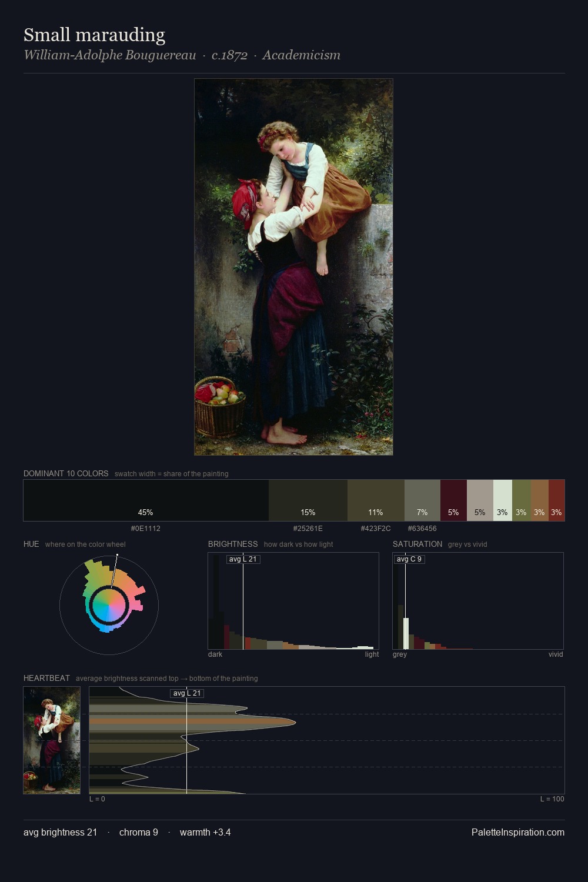Viewport: 588px width, 882px height.
Task: Click the 'L = 100' axis label
Action: pos(552,799)
